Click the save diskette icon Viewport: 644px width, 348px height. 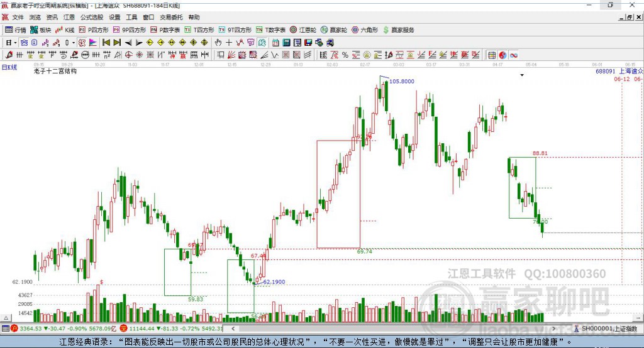coord(308,43)
